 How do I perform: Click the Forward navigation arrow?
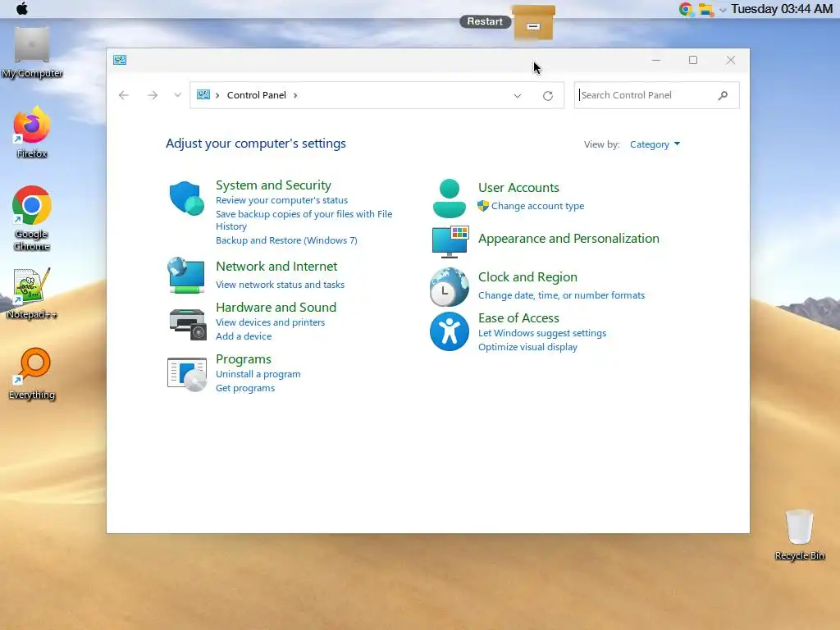tap(152, 95)
